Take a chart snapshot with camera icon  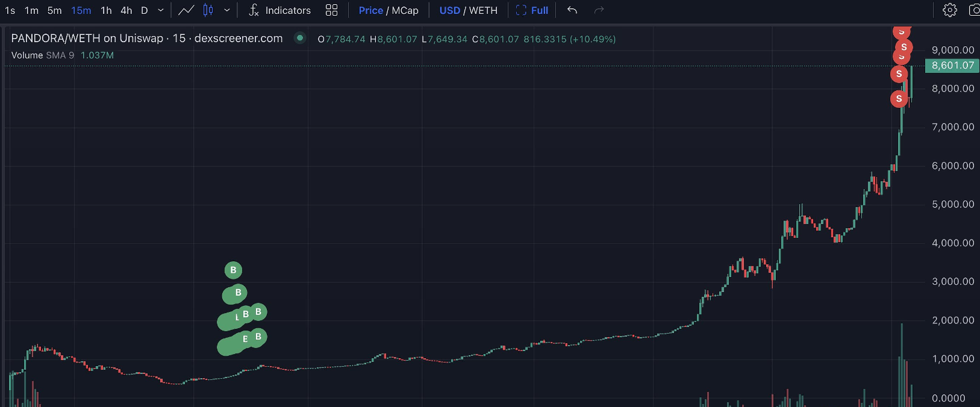point(973,10)
